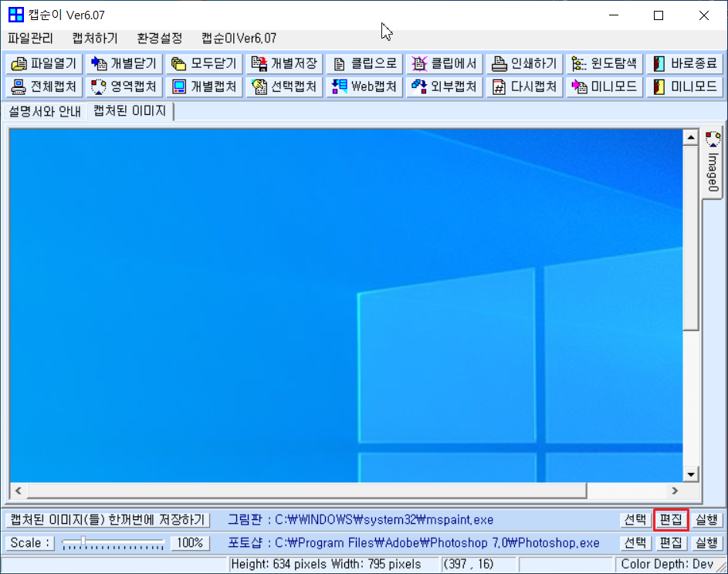The image size is (728, 574).
Task: Click the vertical scrollbar thumb
Action: (690, 238)
